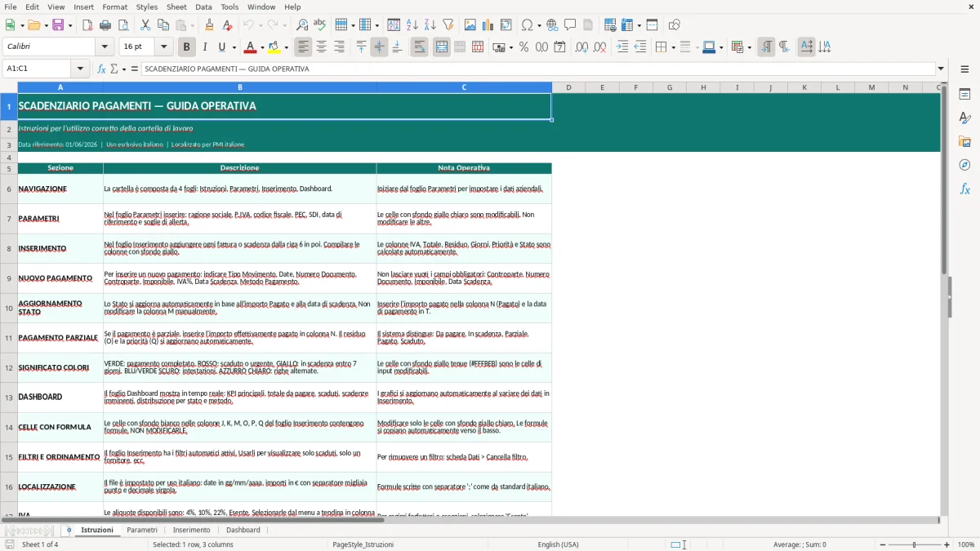Image resolution: width=980 pixels, height=551 pixels.
Task: Click the Clone Formatting paintbrush
Action: click(210, 25)
